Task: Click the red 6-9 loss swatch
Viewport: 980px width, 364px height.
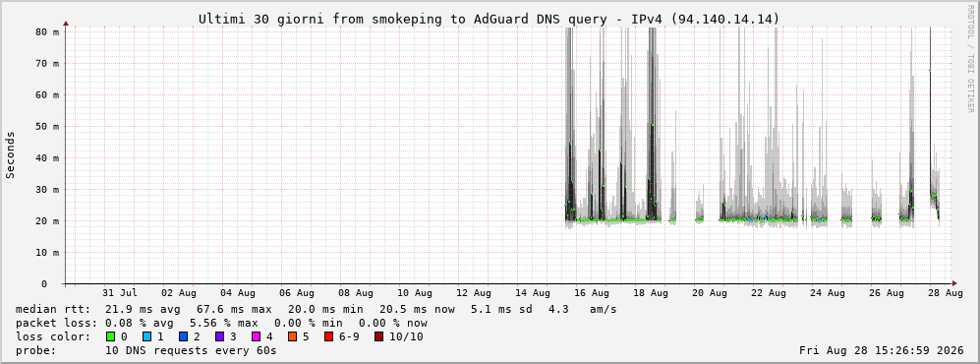Action: pos(328,336)
